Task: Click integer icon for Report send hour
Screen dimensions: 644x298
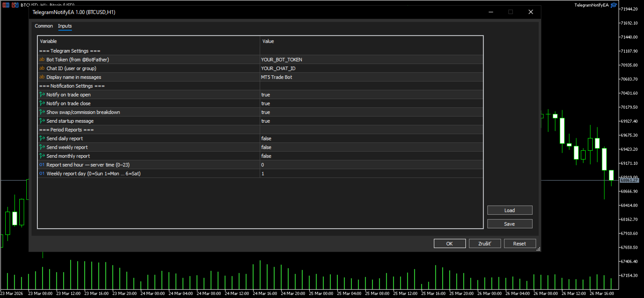Action: pos(42,165)
